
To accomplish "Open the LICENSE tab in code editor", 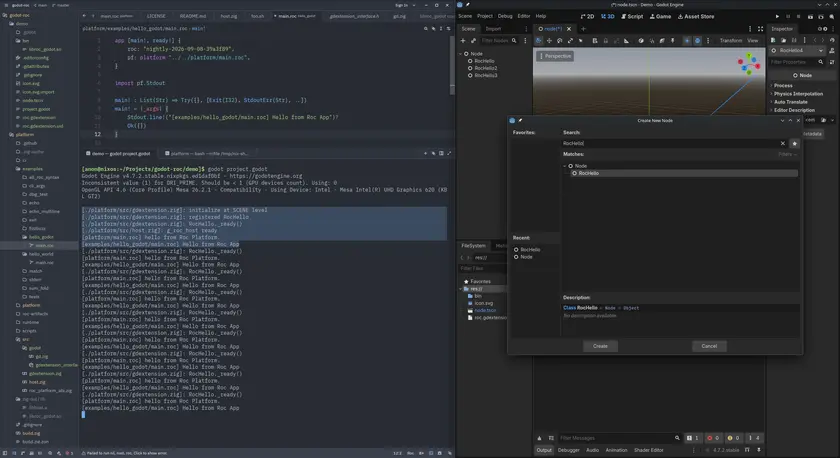I will 156,16.
